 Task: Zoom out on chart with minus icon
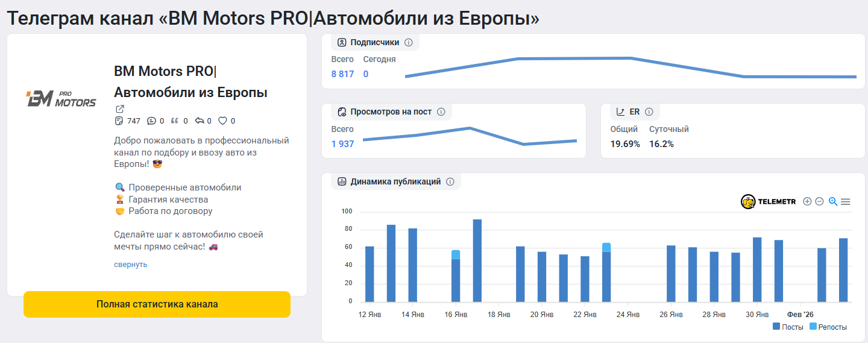coord(819,201)
